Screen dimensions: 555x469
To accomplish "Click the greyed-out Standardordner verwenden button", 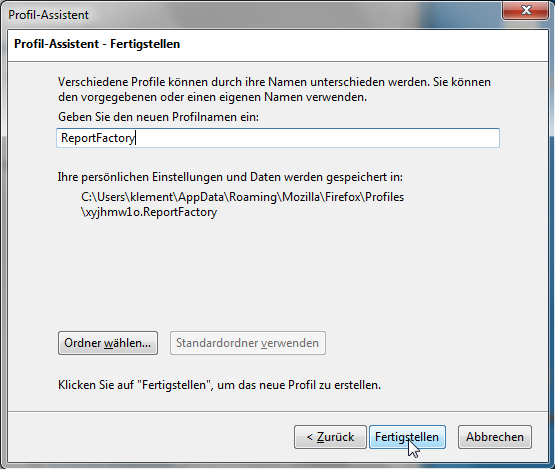I will coord(248,343).
